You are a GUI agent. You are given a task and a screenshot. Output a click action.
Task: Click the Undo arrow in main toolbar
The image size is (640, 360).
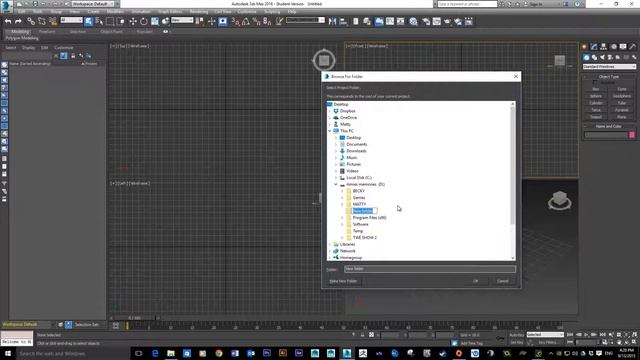[8, 21]
